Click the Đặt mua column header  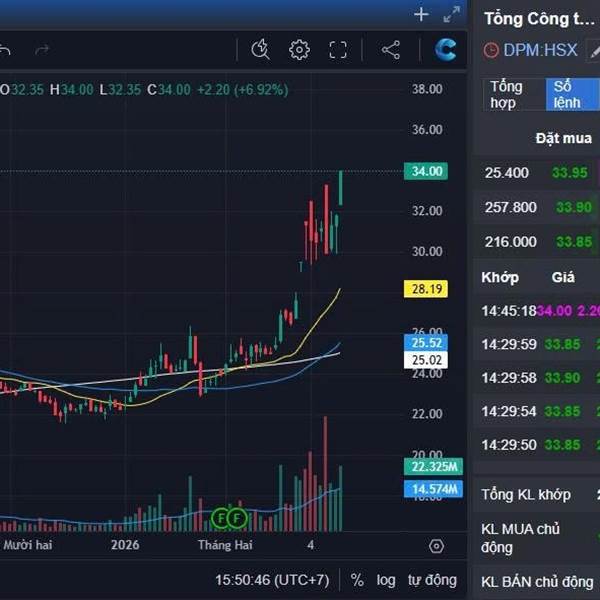[564, 138]
